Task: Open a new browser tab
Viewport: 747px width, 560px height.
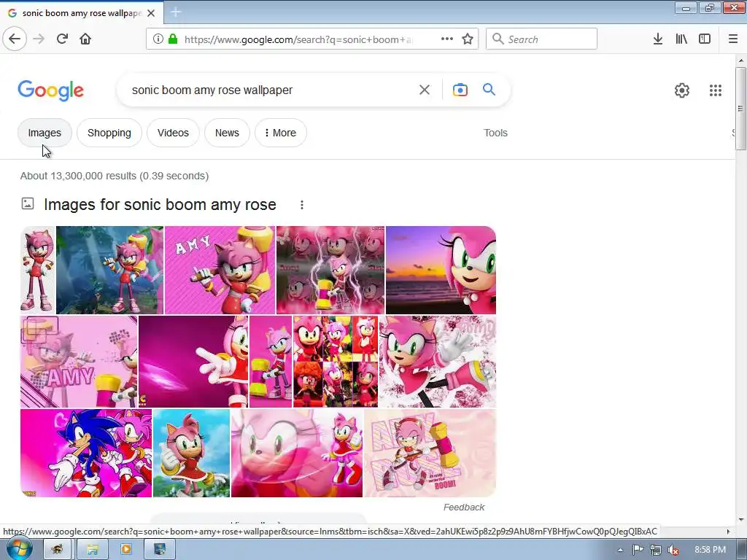Action: (x=176, y=12)
